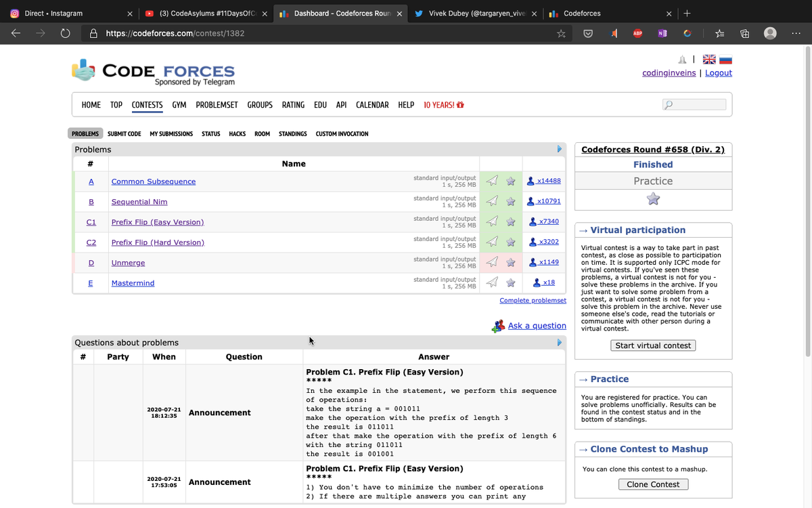
Task: Click submit icon for Prefix Flip (Hard Version)
Action: coord(493,242)
